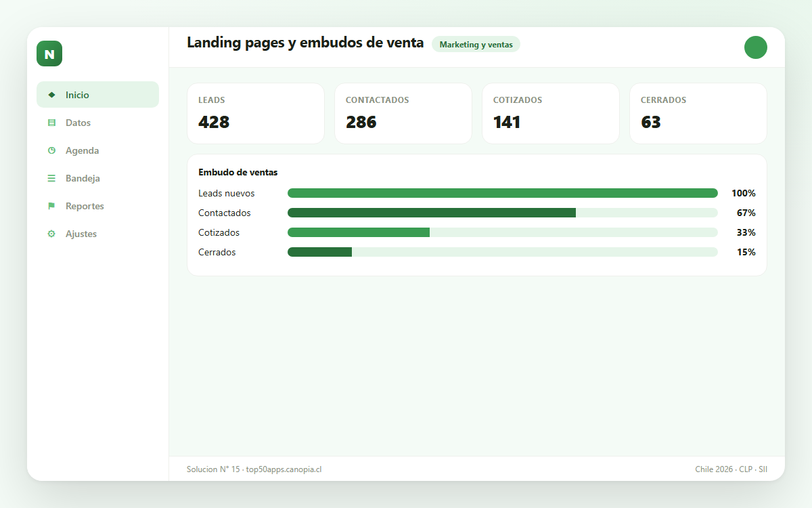Click the page title Landing pages y embudos de venta
The width and height of the screenshot is (812, 508).
305,43
